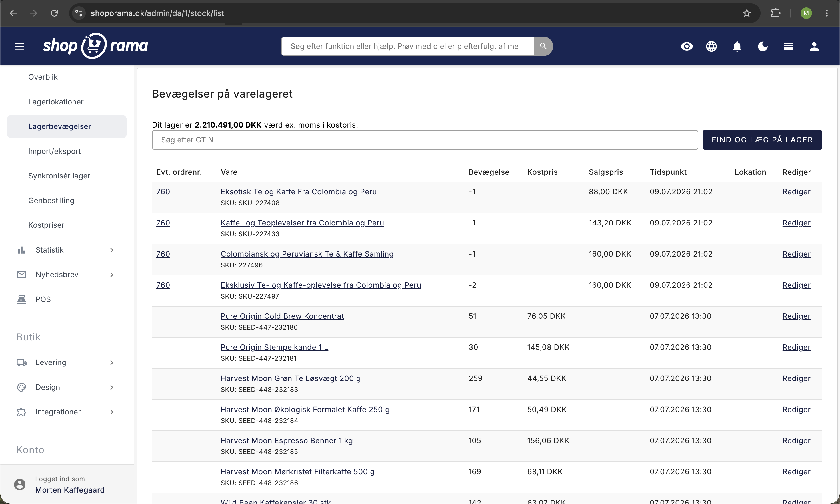Click the magnifier search button

coord(543,46)
